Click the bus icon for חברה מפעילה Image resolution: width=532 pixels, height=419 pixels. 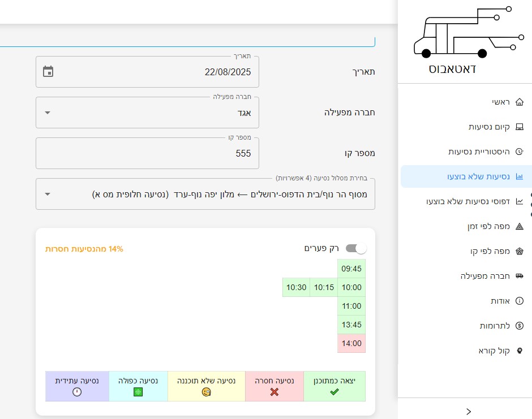click(520, 276)
